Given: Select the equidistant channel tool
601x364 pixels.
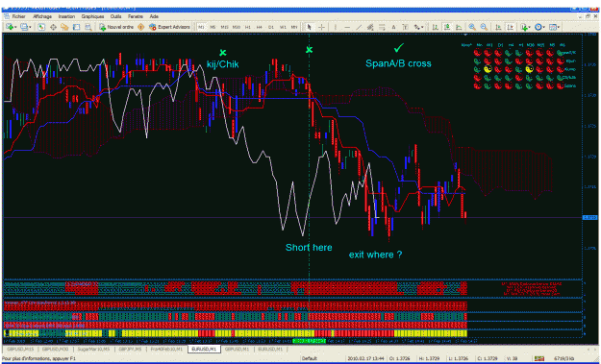Looking at the screenshot, I should pos(370,27).
